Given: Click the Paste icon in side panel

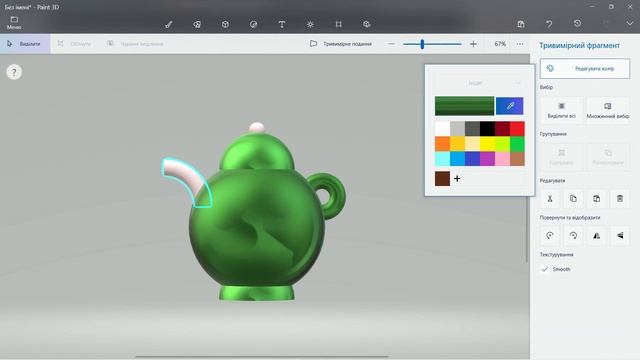Looking at the screenshot, I should (x=596, y=199).
